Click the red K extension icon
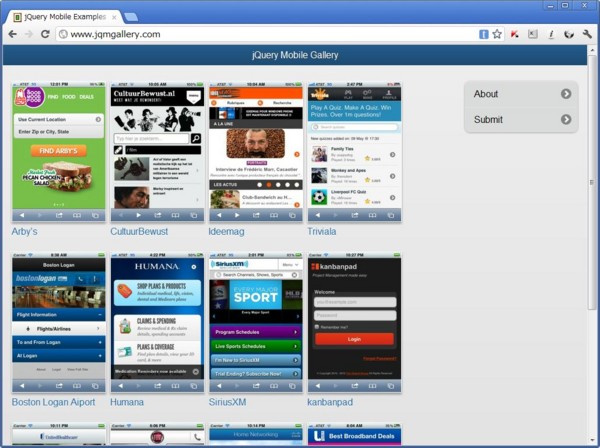 515,34
